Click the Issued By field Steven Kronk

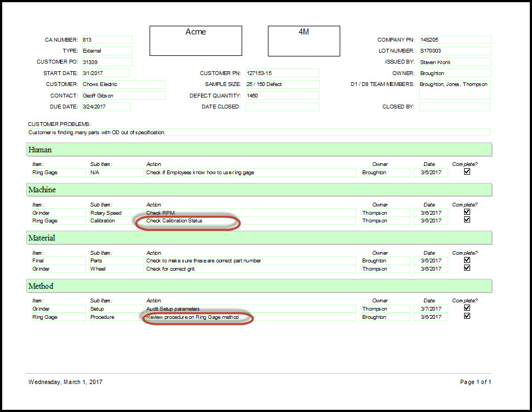point(455,62)
